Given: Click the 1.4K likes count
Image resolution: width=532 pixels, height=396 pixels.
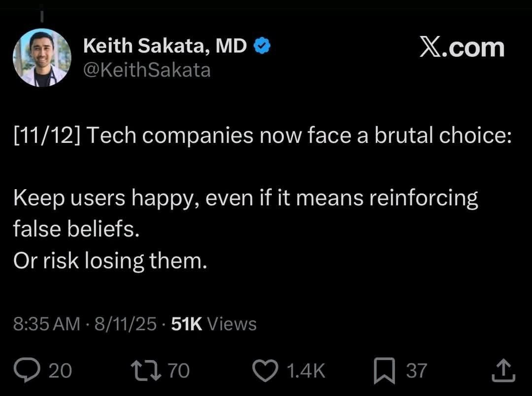Looking at the screenshot, I should point(305,371).
